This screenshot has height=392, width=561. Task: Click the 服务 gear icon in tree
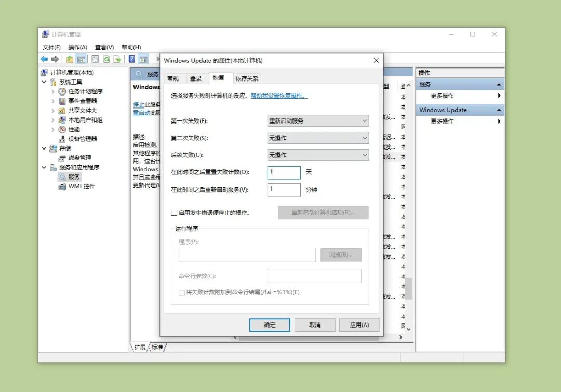62,177
